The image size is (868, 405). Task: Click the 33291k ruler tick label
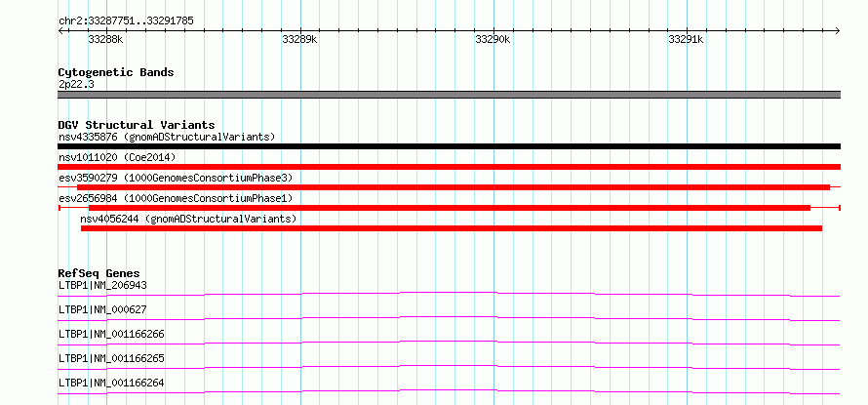coord(686,39)
